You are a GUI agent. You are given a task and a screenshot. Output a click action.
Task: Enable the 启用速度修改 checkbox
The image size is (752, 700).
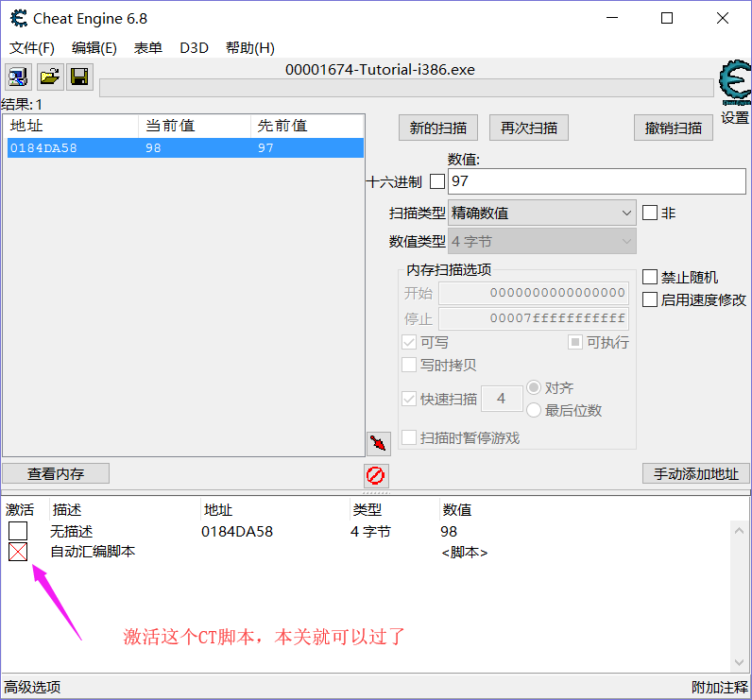(x=649, y=300)
